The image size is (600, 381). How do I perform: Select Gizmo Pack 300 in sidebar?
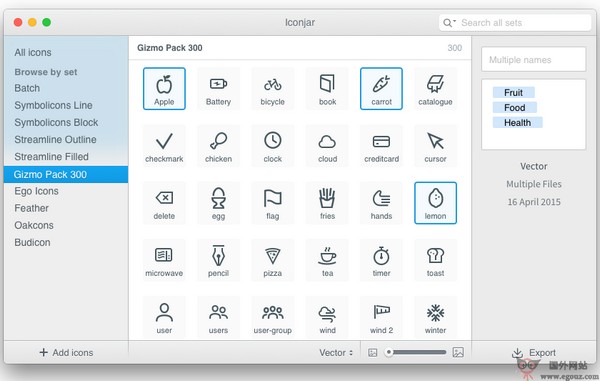tap(66, 174)
